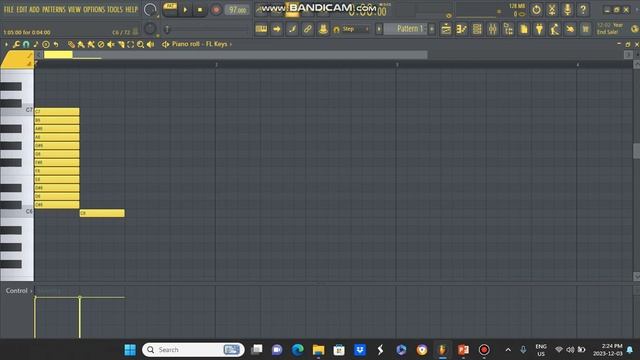
Task: Select the piano roll Zoom tool
Action: point(140,44)
